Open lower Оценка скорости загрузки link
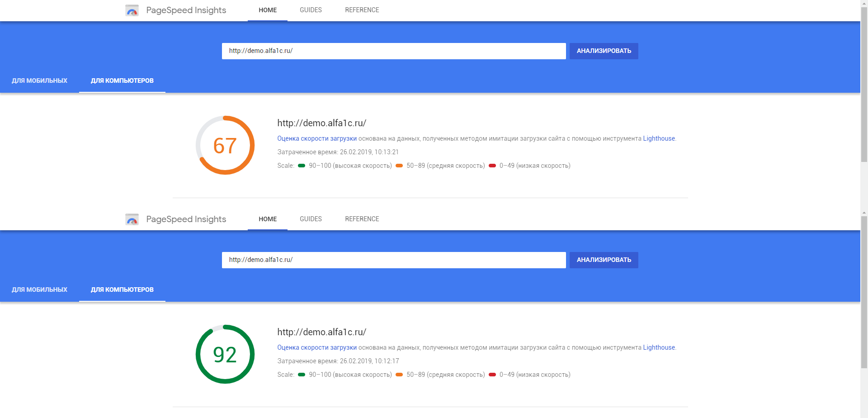Viewport: 868px width, 418px height. pos(317,347)
